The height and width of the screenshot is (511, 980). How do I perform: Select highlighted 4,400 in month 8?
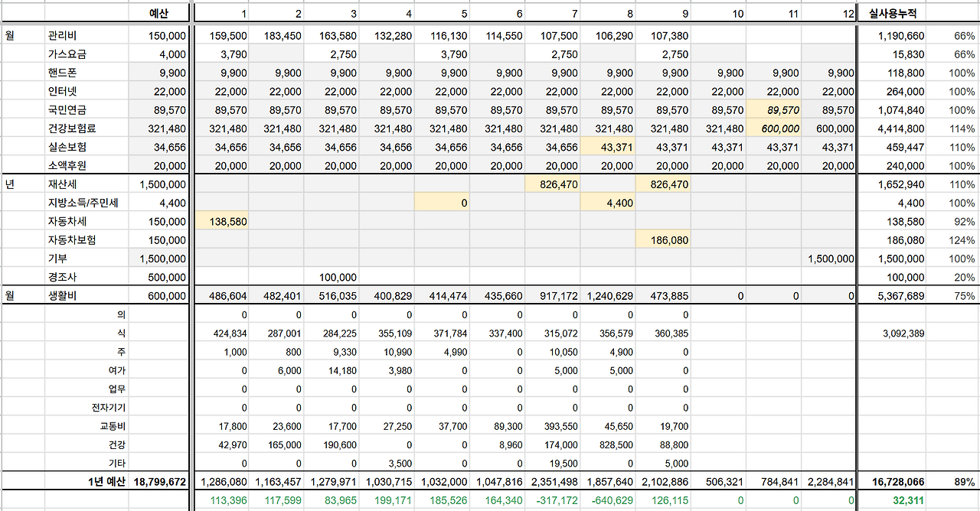click(x=619, y=203)
